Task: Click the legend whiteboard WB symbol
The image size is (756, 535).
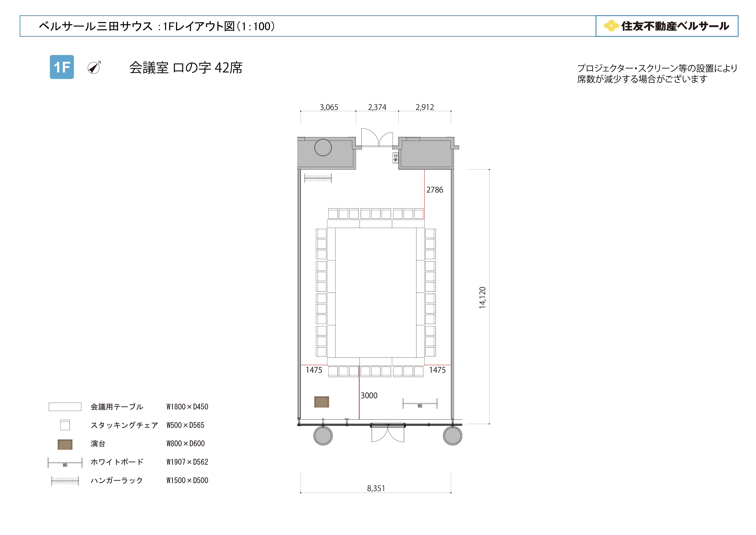Action: pos(65,463)
